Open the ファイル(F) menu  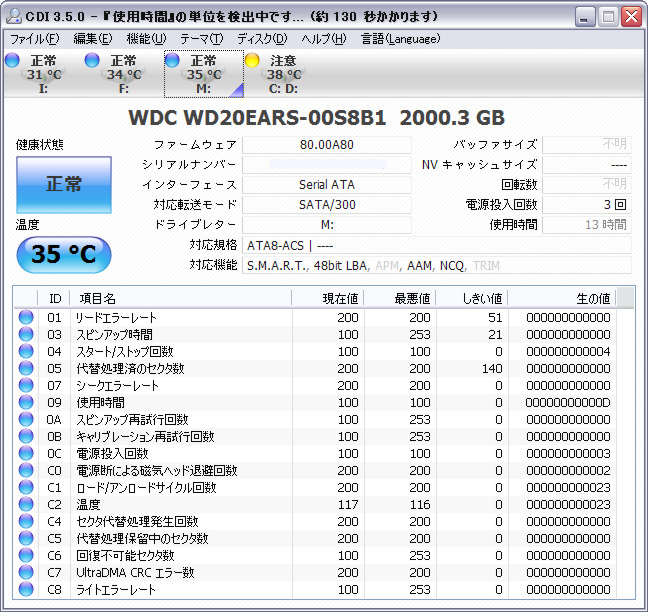(34, 39)
